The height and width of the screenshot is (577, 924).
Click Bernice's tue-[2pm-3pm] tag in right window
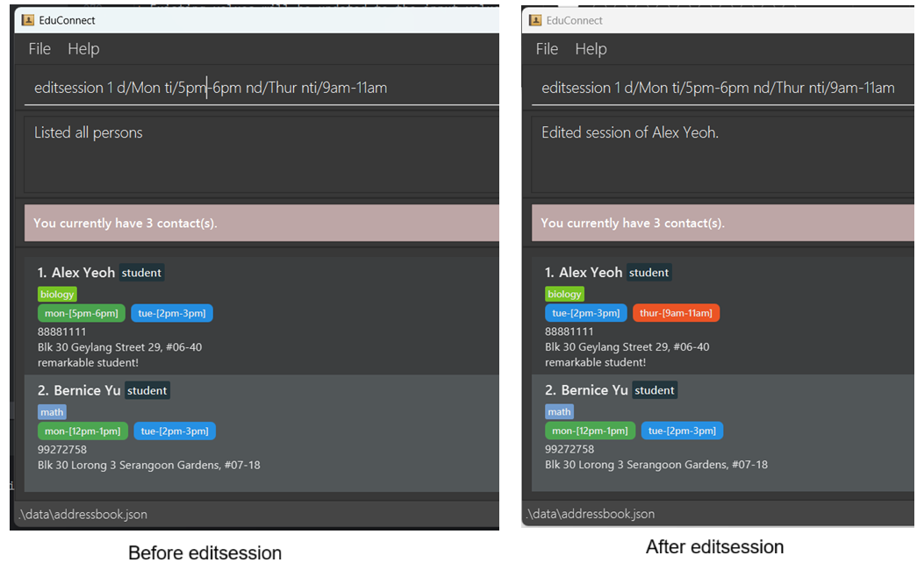(x=683, y=431)
